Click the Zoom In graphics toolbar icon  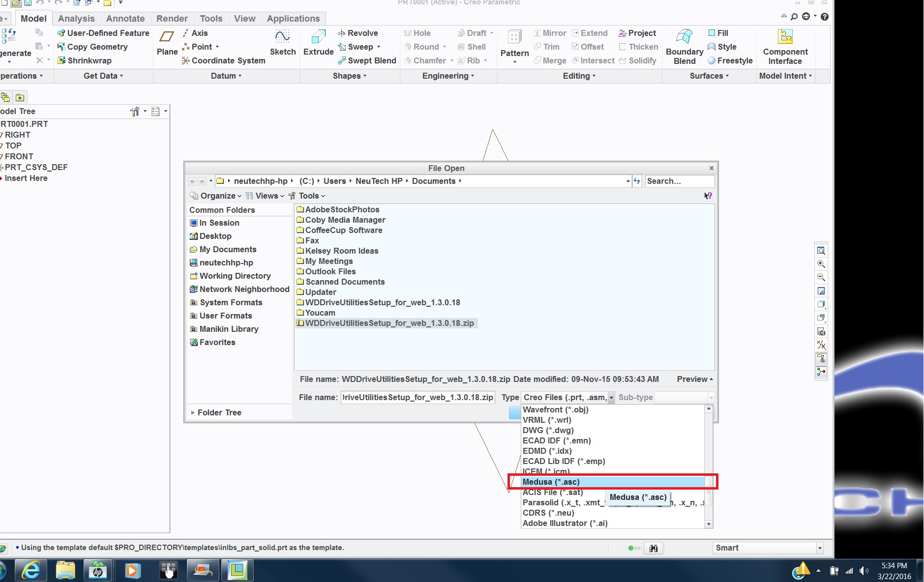click(821, 264)
